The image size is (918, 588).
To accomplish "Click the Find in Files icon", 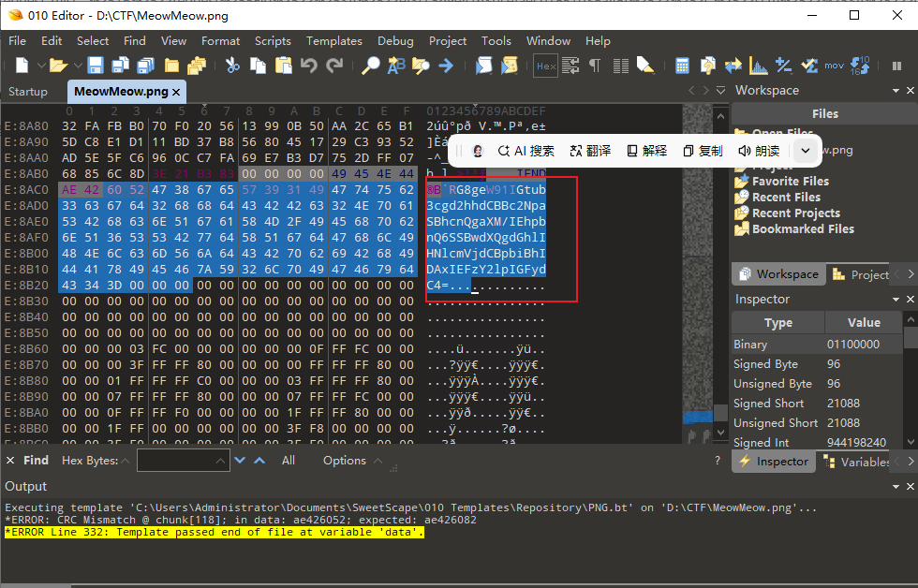I will point(421,66).
